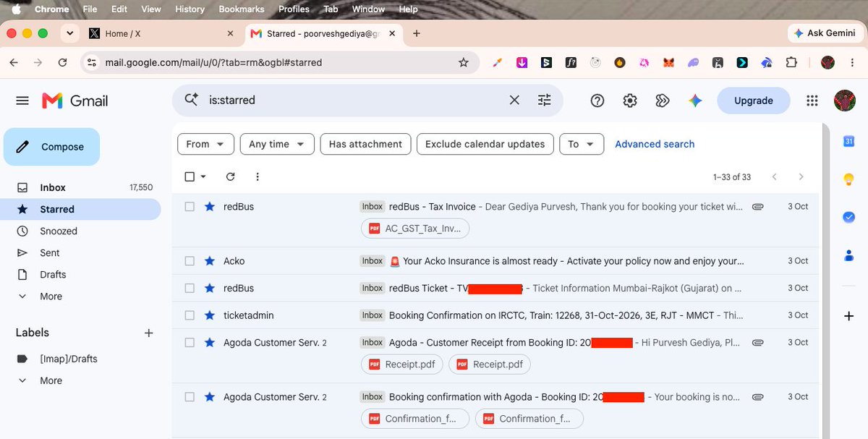Open the Bookmarks menu in the menu bar
This screenshot has width=868, height=439.
click(x=242, y=9)
